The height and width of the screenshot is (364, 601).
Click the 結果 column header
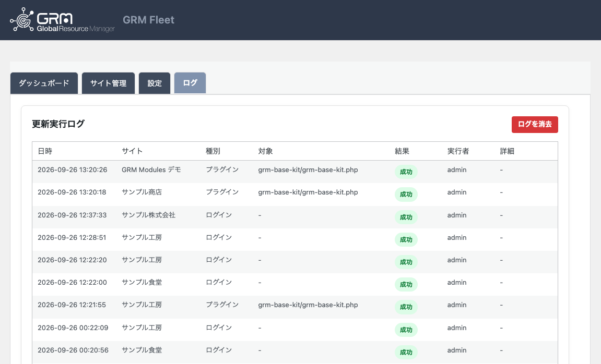tap(402, 151)
